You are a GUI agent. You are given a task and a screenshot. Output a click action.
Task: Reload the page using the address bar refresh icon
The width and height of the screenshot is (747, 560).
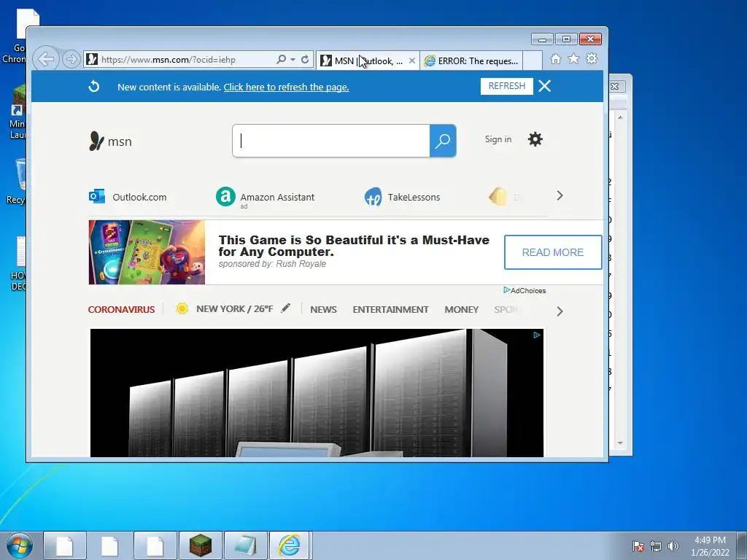pos(305,59)
